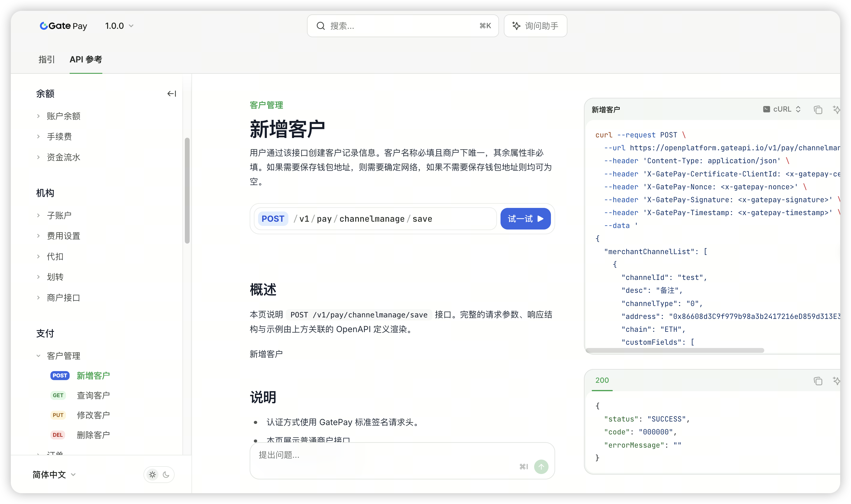Image resolution: width=851 pixels, height=504 pixels.
Task: Ask AI about the cURL code sample
Action: click(x=836, y=110)
